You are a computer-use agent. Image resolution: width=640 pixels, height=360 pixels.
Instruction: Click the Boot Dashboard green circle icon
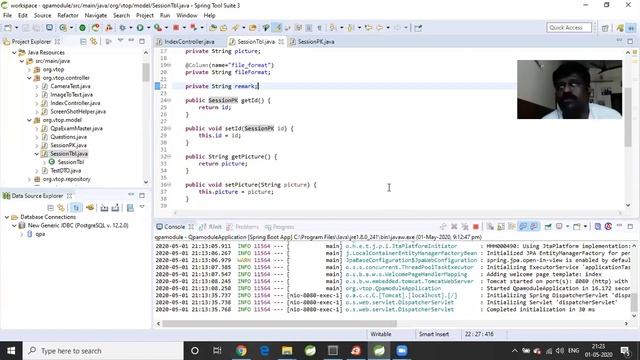pos(82,28)
